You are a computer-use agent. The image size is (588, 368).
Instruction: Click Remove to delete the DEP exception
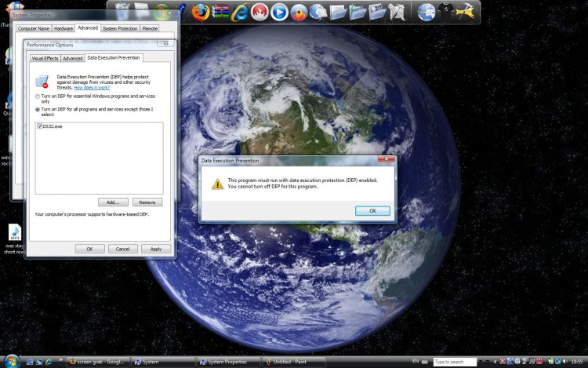(147, 202)
